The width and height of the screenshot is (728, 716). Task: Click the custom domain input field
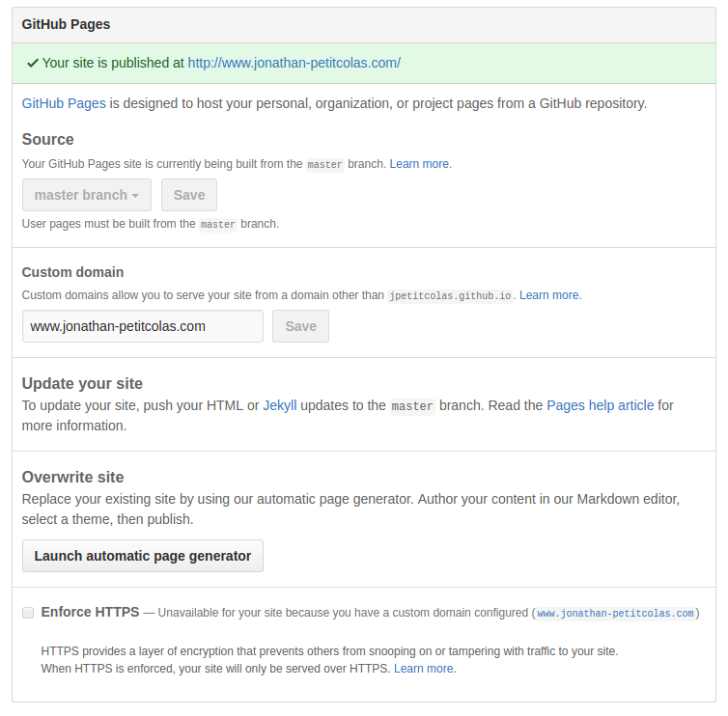(x=143, y=326)
